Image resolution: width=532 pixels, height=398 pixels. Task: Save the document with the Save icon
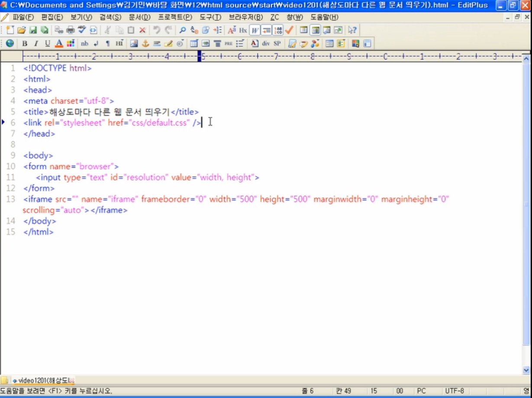pos(33,30)
